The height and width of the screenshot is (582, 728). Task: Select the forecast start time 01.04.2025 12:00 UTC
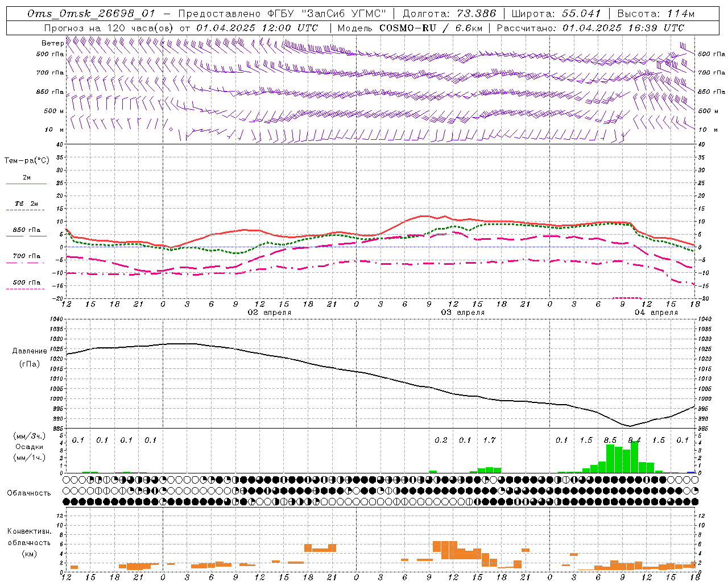coord(257,28)
